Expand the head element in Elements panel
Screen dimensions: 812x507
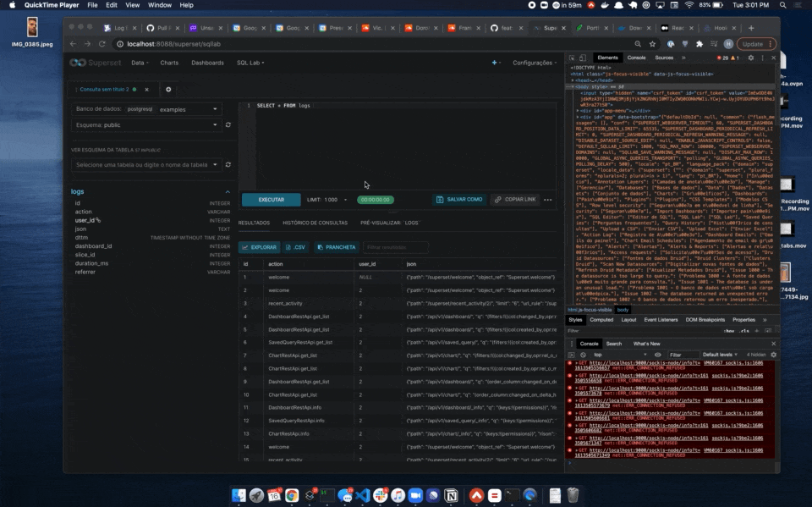(x=573, y=80)
